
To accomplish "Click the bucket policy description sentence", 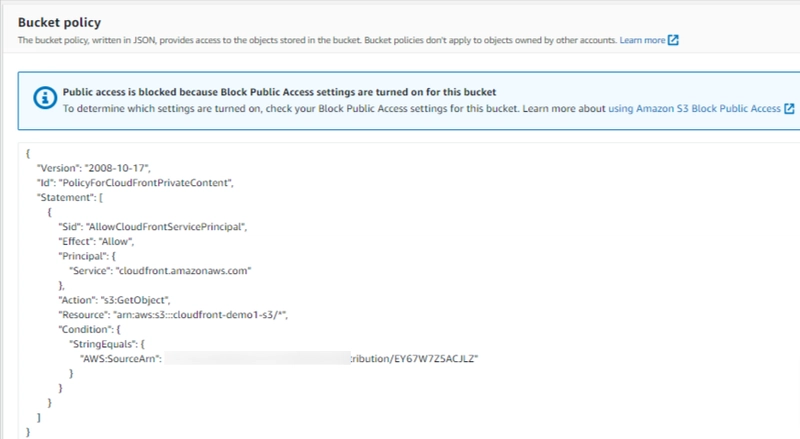I will point(317,40).
